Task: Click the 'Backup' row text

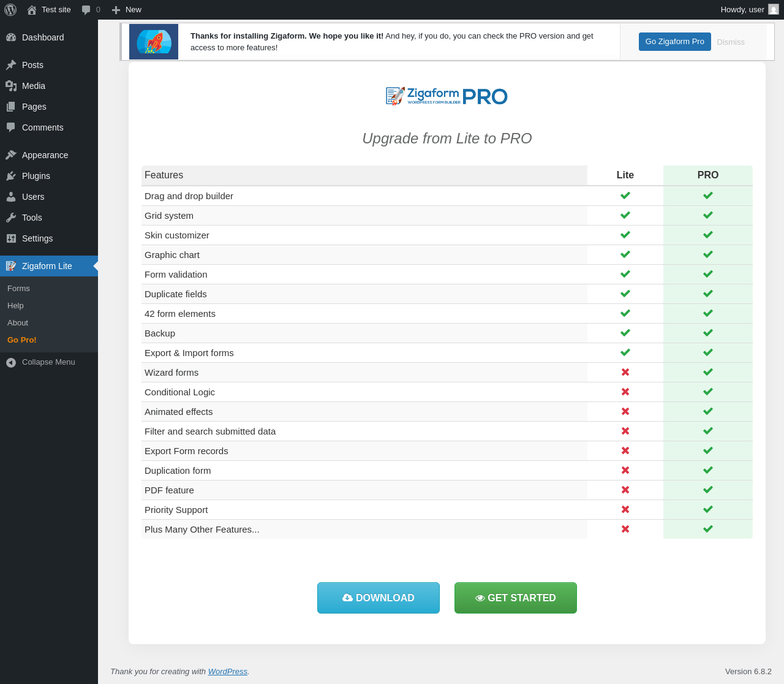Action: click(160, 333)
